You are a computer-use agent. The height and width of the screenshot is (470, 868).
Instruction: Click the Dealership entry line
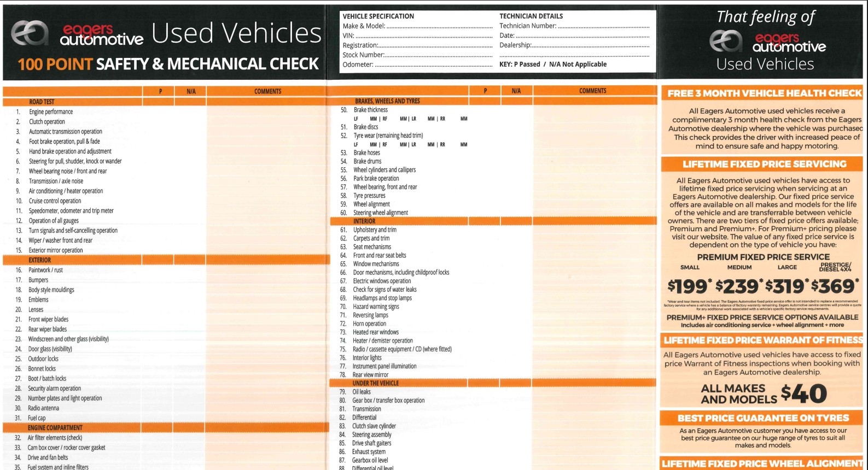tap(590, 45)
